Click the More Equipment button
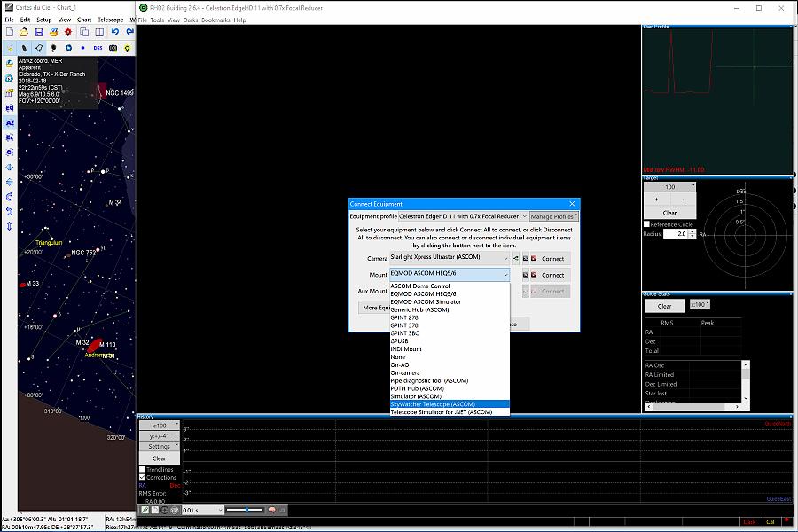 [376, 308]
